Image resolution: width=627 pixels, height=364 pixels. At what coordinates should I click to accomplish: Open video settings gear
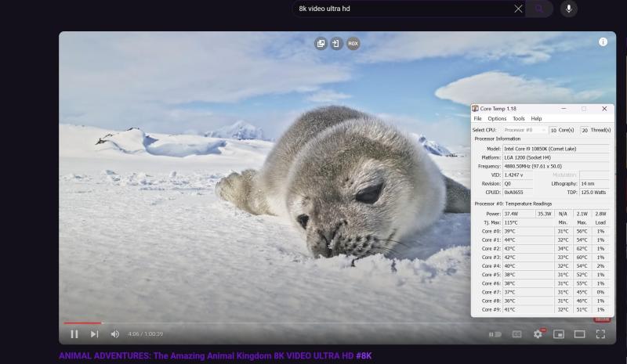coord(538,334)
